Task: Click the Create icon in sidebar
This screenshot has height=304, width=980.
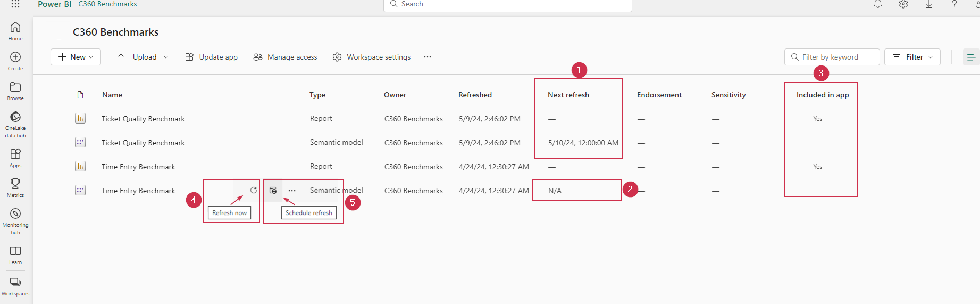Action: pos(15,61)
